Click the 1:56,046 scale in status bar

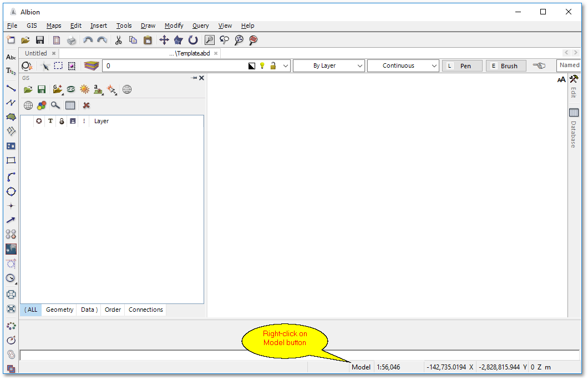[388, 367]
